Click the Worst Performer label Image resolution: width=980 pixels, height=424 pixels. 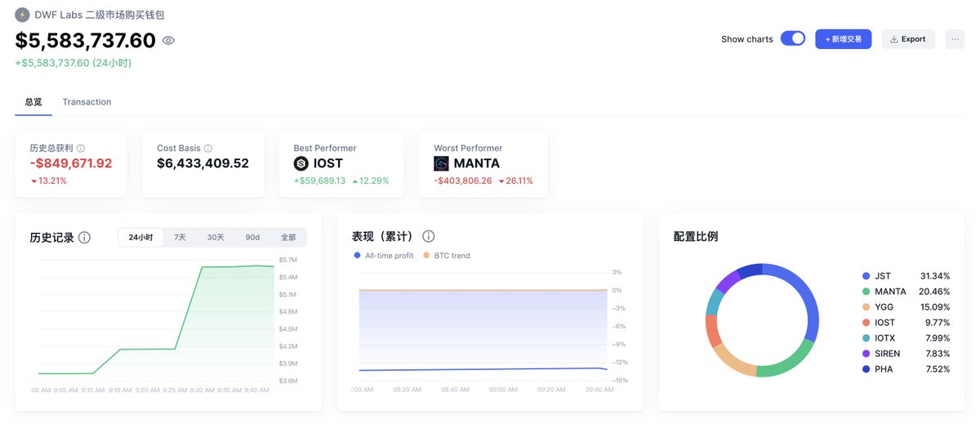(468, 148)
